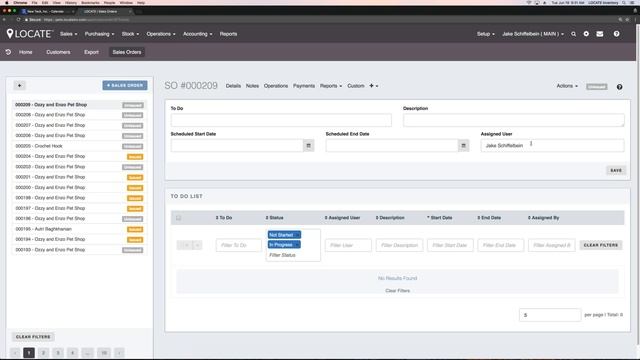The image size is (640, 360).
Task: Tick the select-all checkbox in To Do List header
Action: [178, 218]
